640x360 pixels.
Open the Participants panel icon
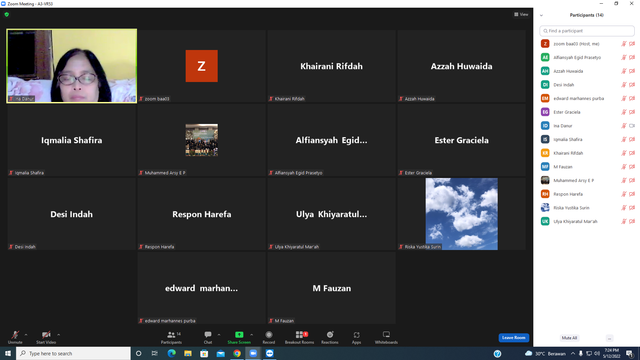coord(171,335)
